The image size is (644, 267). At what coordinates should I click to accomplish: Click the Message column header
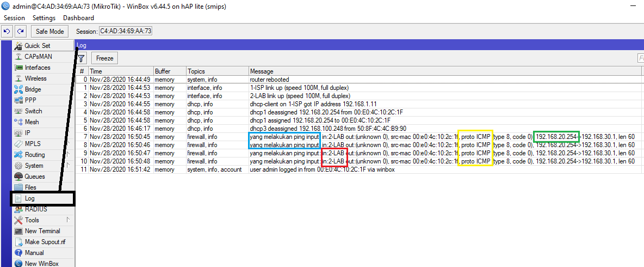click(x=445, y=71)
